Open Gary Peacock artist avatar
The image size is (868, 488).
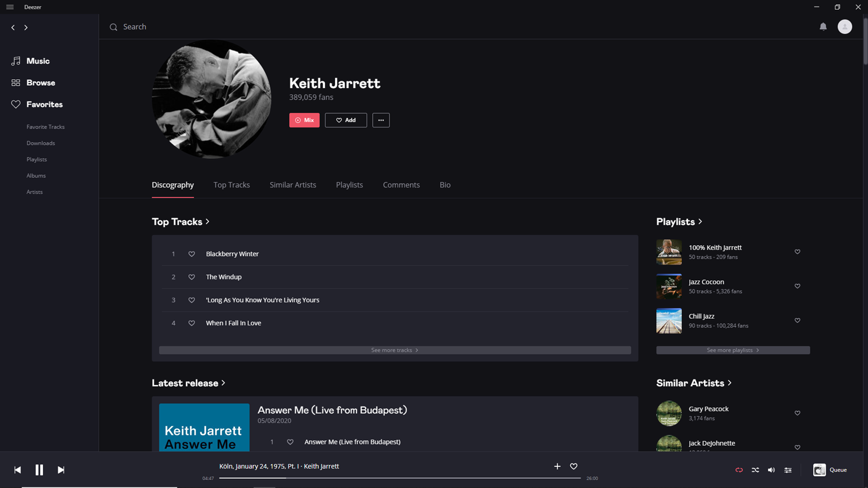coord(669,413)
